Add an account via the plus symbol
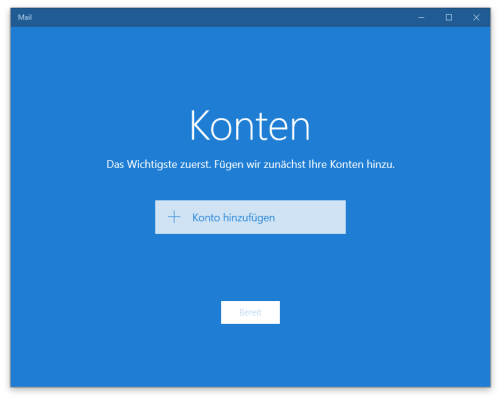Image resolution: width=501 pixels, height=400 pixels. click(x=174, y=217)
